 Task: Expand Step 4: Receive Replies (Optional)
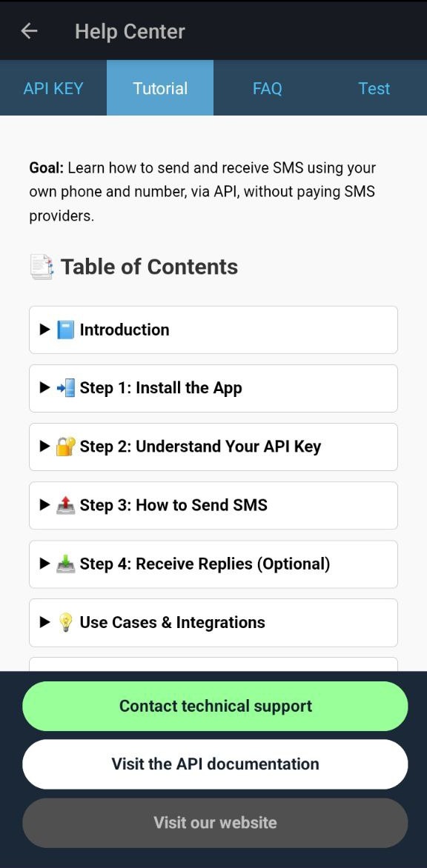213,564
